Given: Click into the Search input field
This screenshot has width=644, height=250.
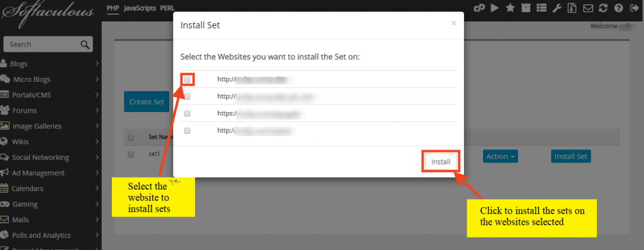Looking at the screenshot, I should [41, 45].
